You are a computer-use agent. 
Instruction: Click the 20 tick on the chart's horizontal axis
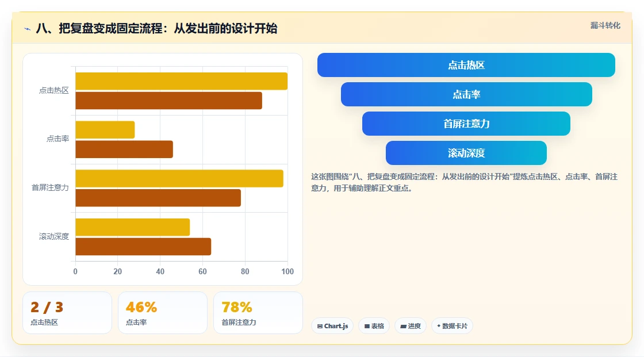pyautogui.click(x=117, y=271)
